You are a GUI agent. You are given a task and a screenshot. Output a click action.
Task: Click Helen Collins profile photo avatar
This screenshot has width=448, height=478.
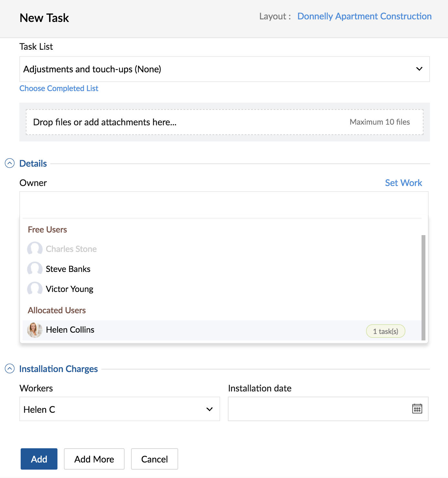[35, 330]
